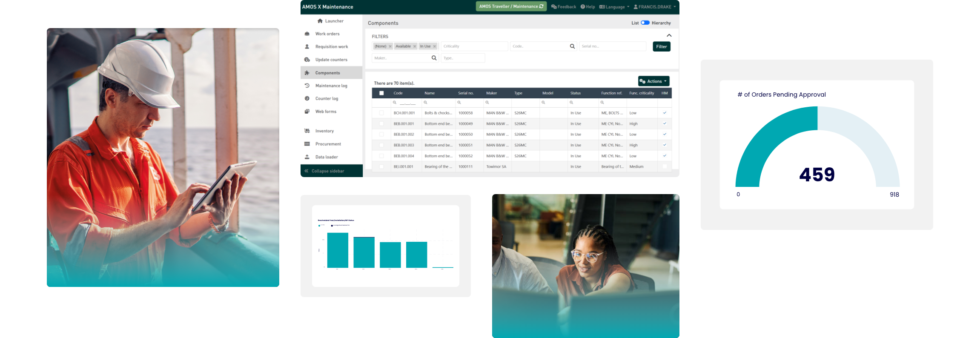Click the search icon in Code filter
The width and height of the screenshot is (980, 338).
click(x=572, y=46)
